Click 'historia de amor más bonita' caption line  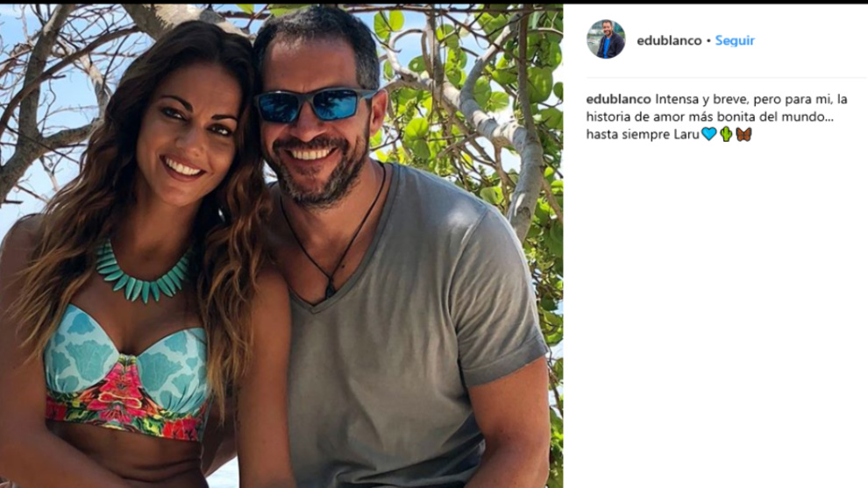(709, 117)
